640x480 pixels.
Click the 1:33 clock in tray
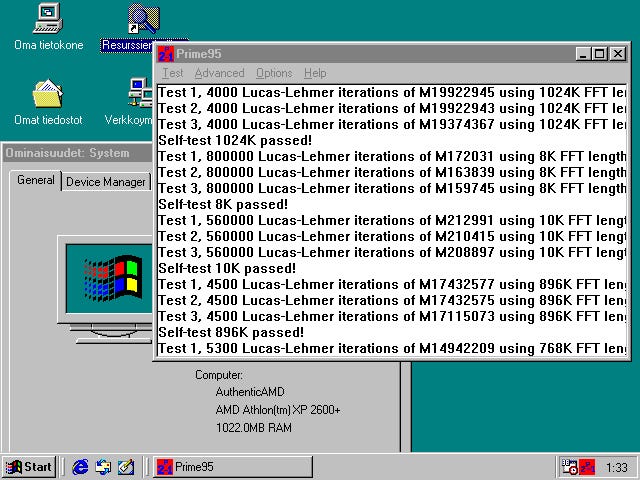pyautogui.click(x=616, y=467)
